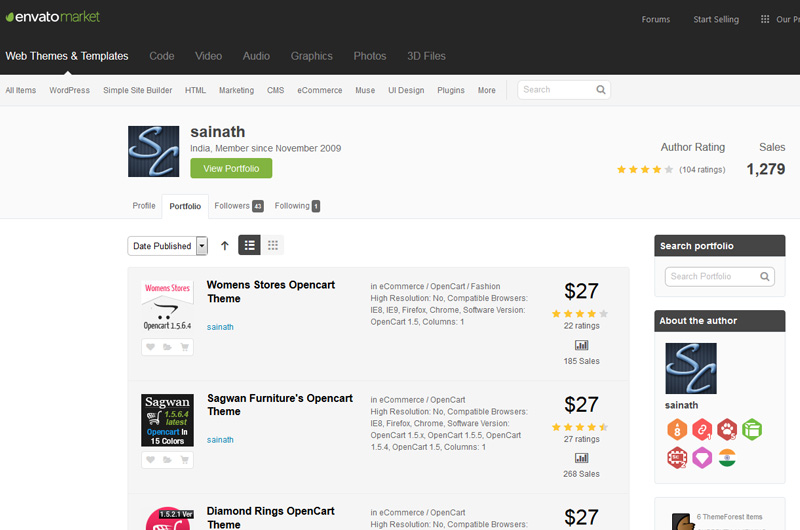This screenshot has height=530, width=800.
Task: Open the apps grid icon next to Our Products
Action: click(764, 19)
